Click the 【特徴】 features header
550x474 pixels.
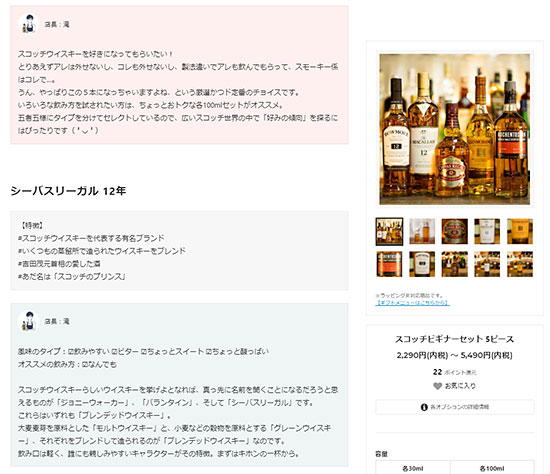[31, 225]
